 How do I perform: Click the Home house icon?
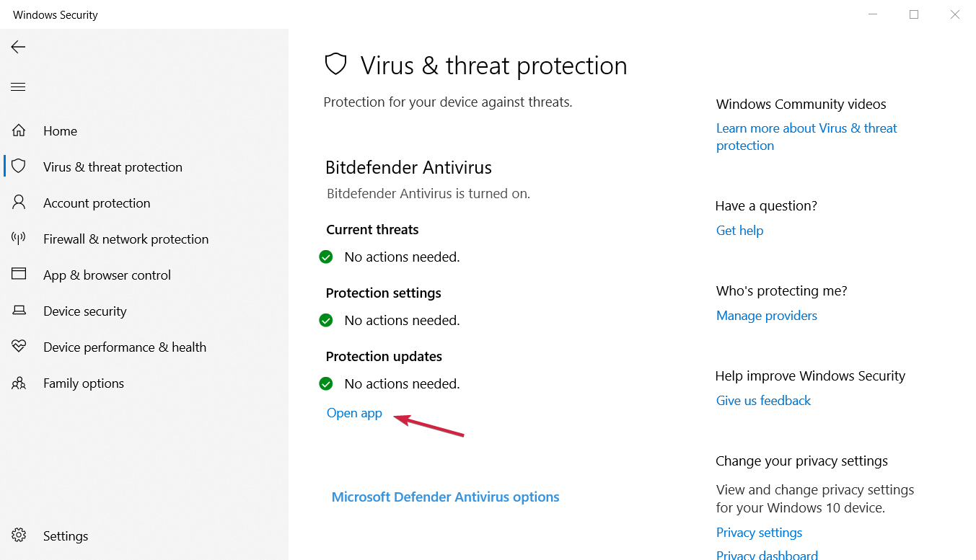pos(19,130)
